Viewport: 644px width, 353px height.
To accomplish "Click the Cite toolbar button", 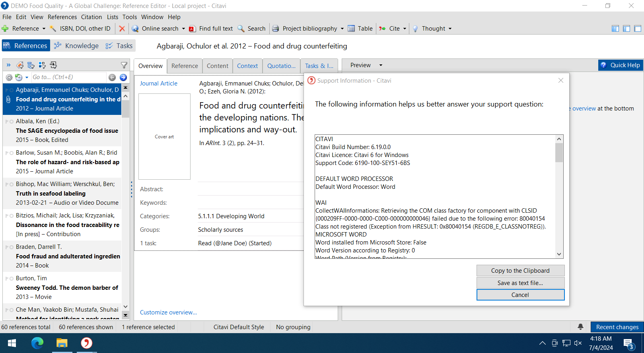I will 390,29.
